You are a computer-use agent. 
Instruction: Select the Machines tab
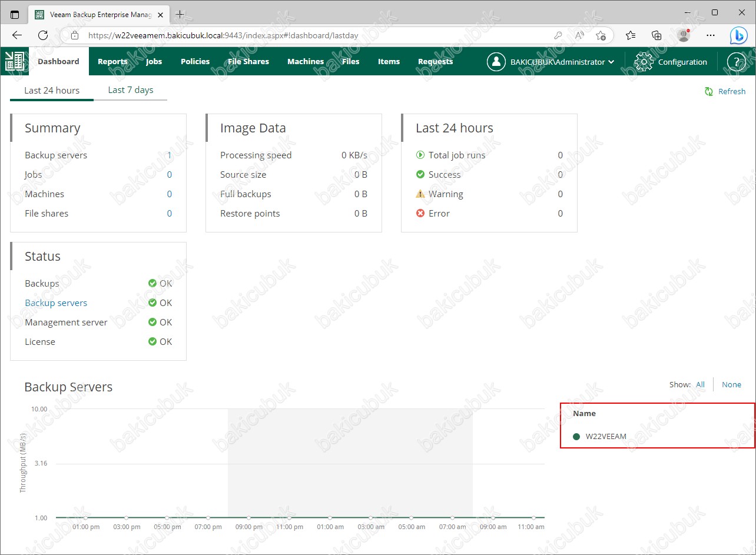click(306, 61)
